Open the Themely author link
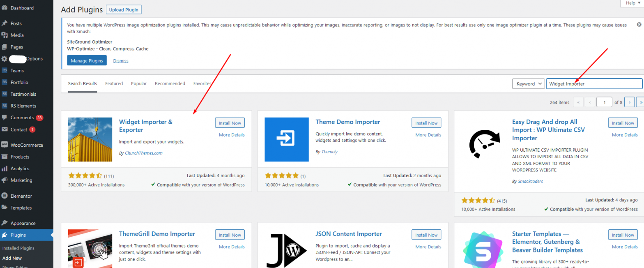Image resolution: width=644 pixels, height=268 pixels. tap(329, 152)
